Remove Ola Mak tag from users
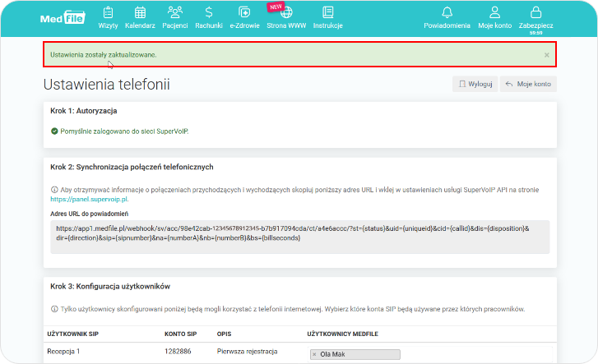The width and height of the screenshot is (598, 364). pyautogui.click(x=314, y=355)
